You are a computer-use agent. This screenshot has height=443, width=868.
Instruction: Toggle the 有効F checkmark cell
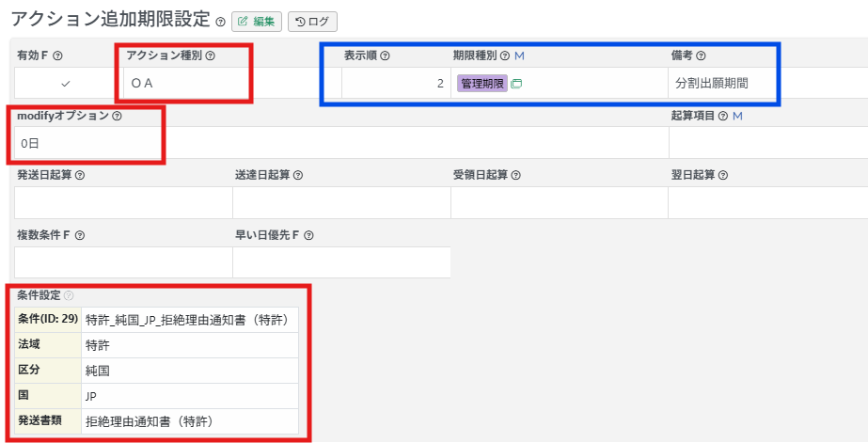[x=66, y=84]
